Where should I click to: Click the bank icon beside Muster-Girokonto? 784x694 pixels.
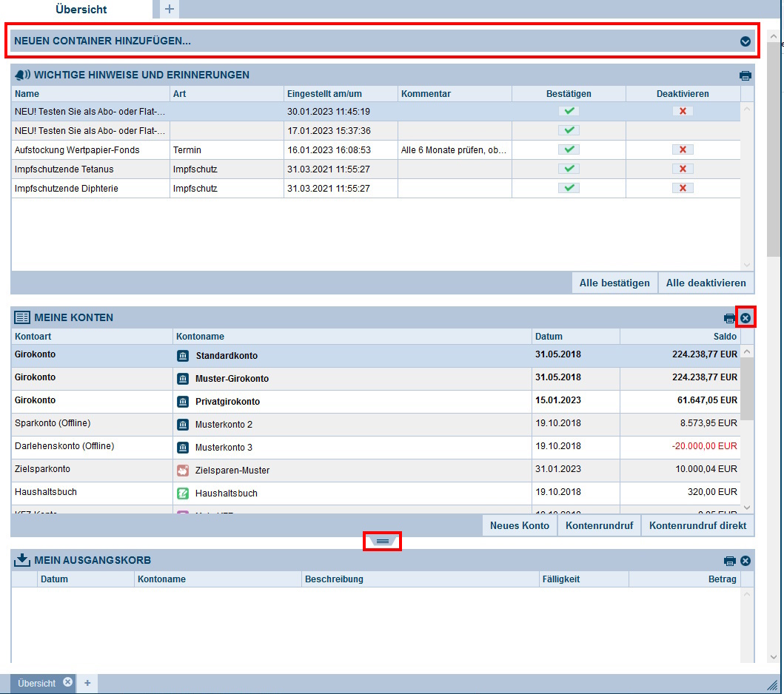coord(183,379)
